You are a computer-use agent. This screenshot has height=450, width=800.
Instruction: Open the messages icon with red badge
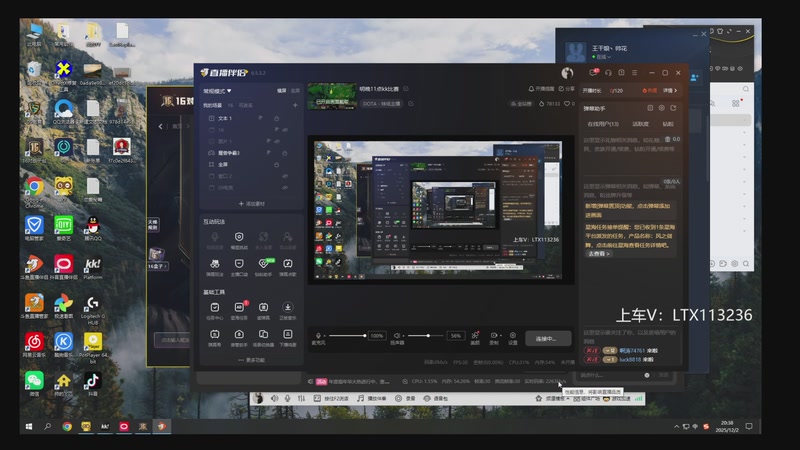[593, 72]
